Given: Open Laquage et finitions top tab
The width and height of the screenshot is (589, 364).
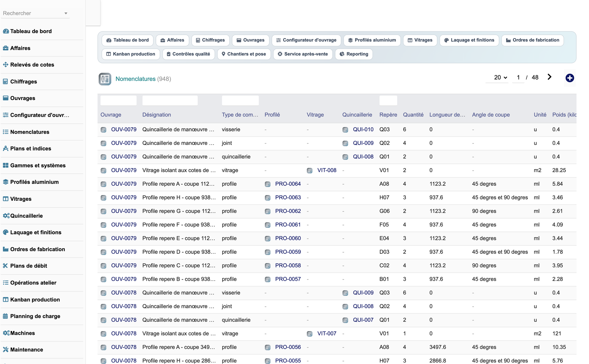Looking at the screenshot, I should coord(469,40).
